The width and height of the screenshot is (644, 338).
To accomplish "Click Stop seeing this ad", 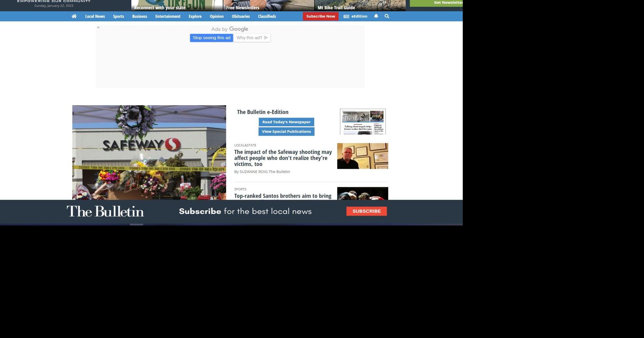I will [x=211, y=38].
